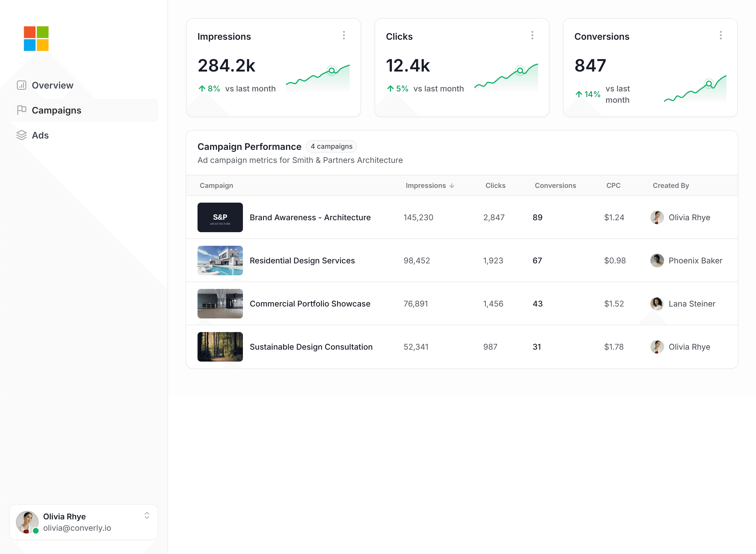This screenshot has height=554, width=756.
Task: Open Sustainable Design Consultation campaign link
Action: (x=311, y=347)
